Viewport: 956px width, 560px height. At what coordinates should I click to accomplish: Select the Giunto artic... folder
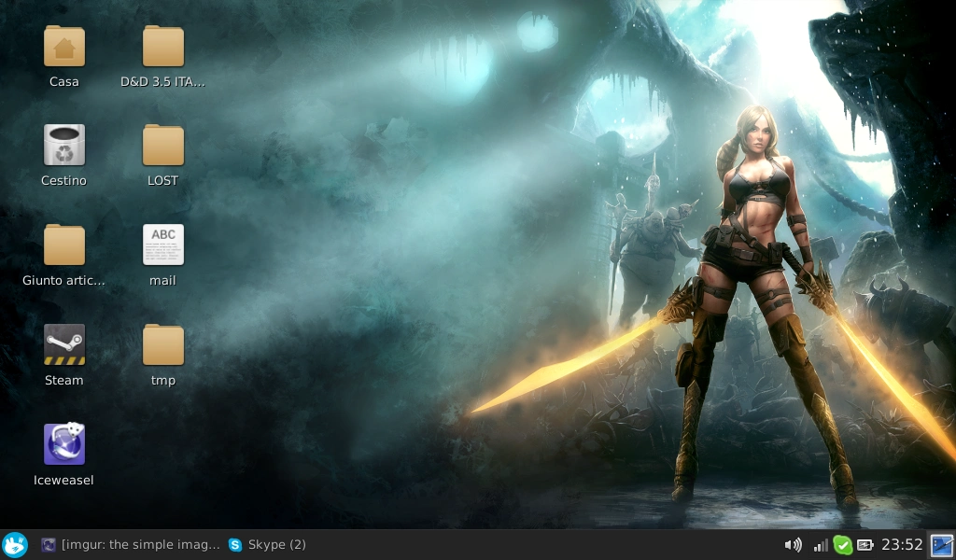64,245
